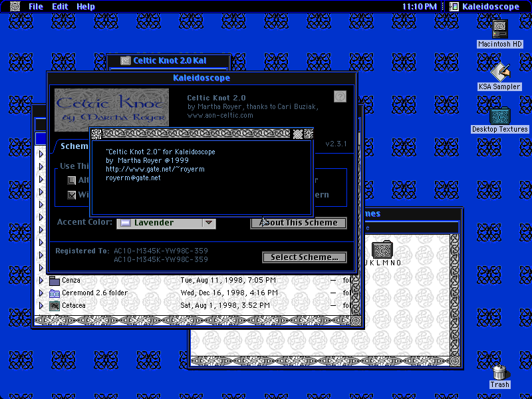Click the question mark help button
This screenshot has width=532, height=399.
pos(340,96)
